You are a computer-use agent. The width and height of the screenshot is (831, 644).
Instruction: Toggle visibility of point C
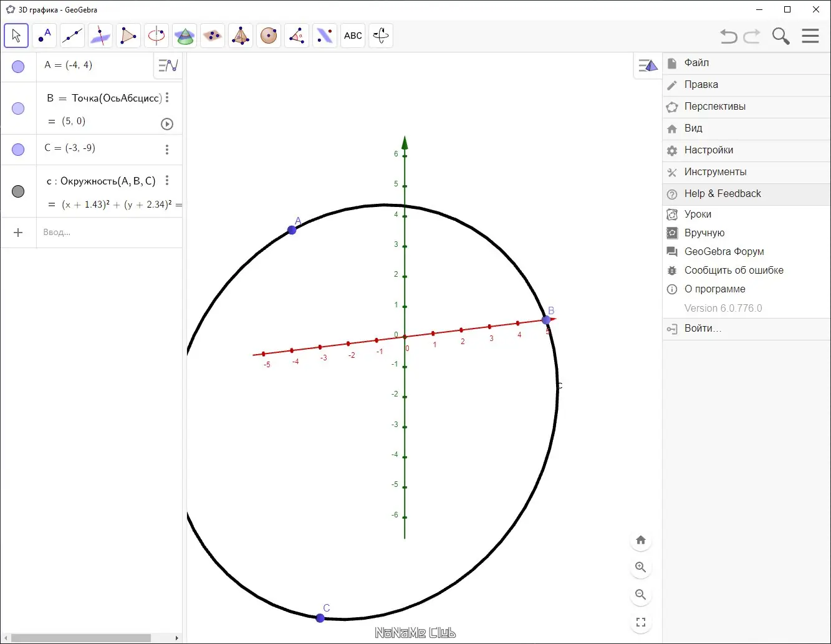pos(18,150)
